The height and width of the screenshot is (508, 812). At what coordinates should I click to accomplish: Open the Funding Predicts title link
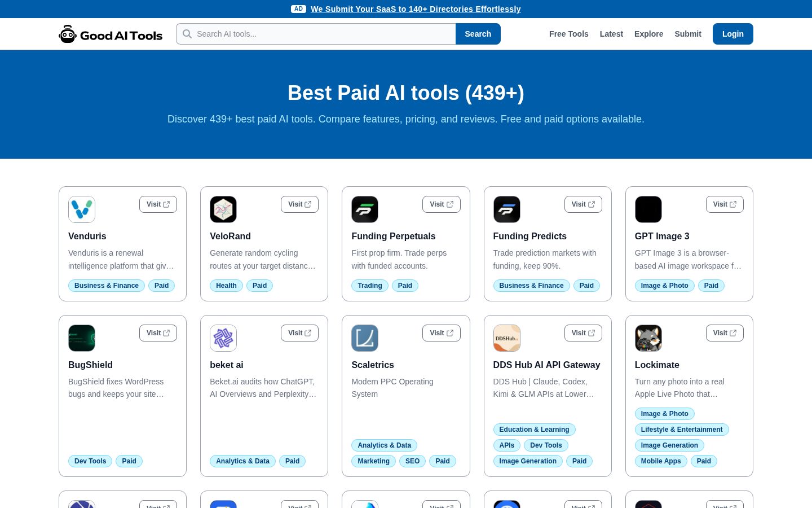(530, 236)
